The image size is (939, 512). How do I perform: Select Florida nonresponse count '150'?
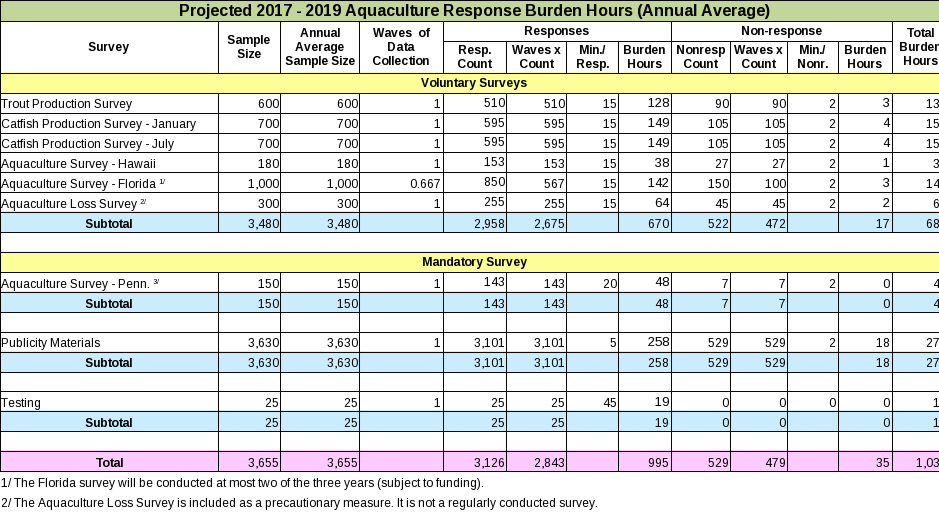coord(701,183)
